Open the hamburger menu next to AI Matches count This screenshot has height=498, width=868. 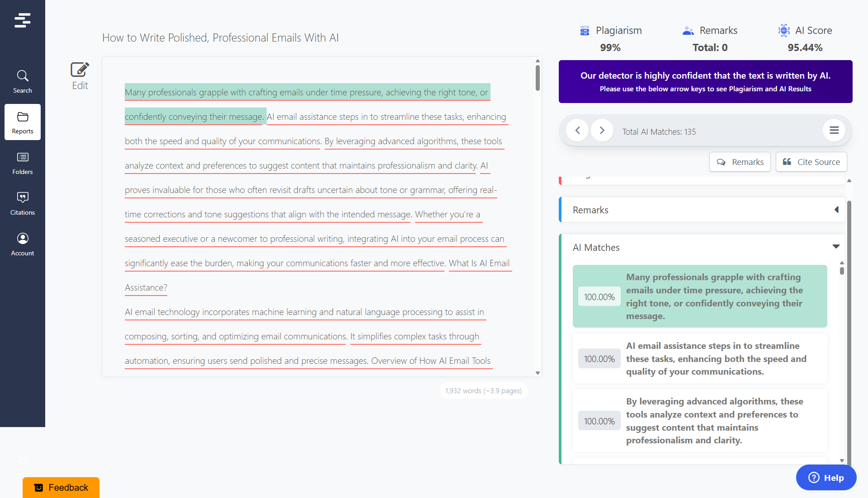coord(834,130)
